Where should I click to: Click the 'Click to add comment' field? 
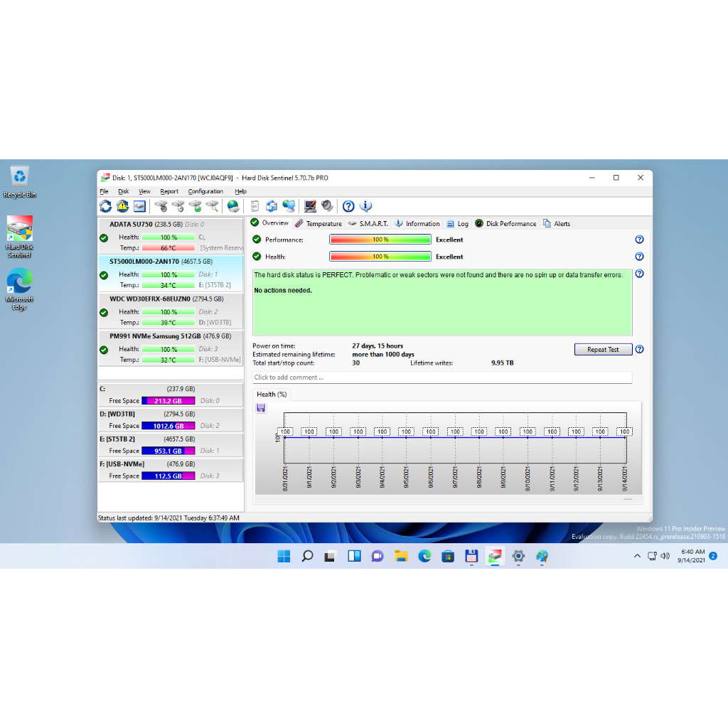(x=441, y=378)
